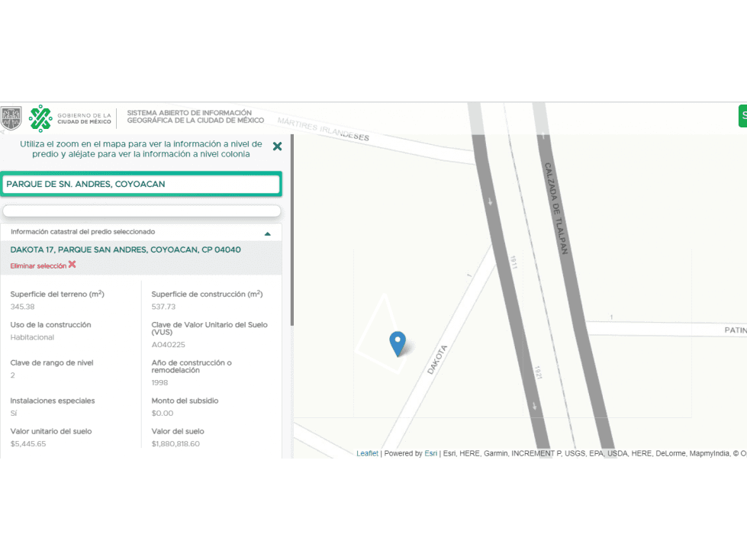Viewport: 747px width, 560px height.
Task: Click the DAKOTA street label on map
Action: tap(437, 359)
